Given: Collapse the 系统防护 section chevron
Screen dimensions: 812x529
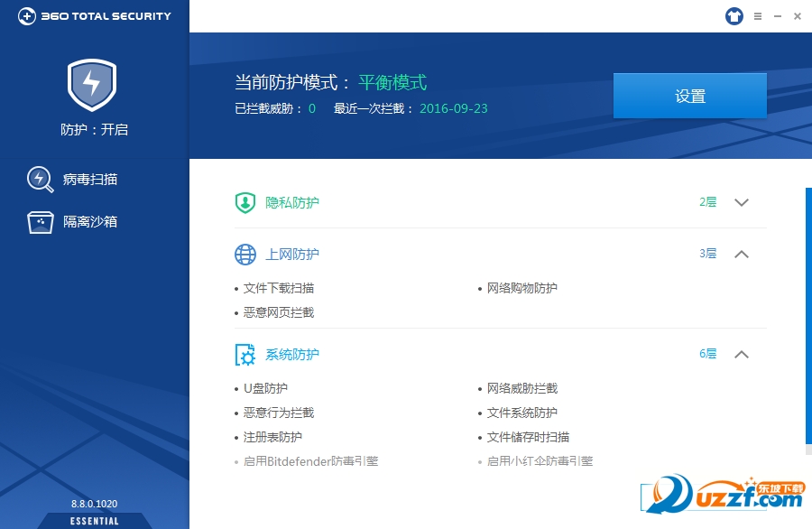Looking at the screenshot, I should click(742, 355).
